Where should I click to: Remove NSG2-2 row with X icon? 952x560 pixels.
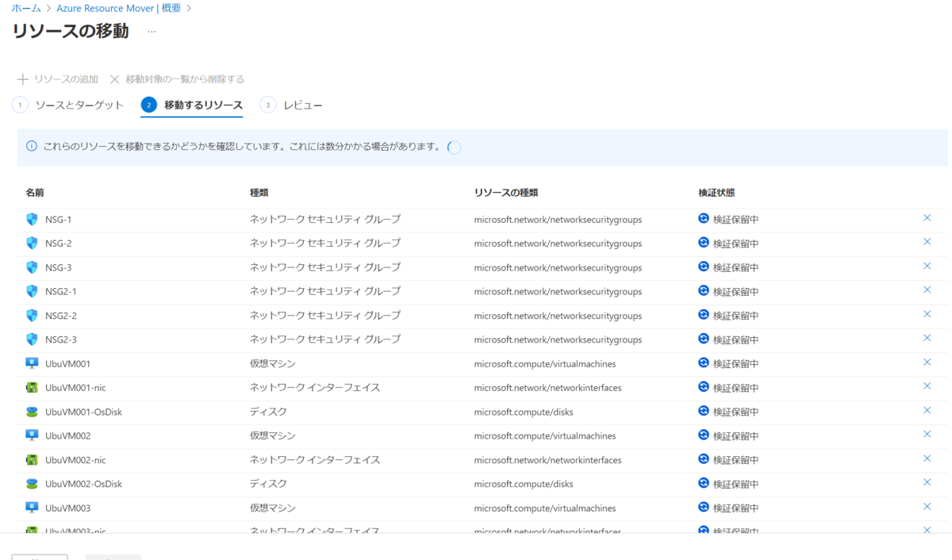[x=927, y=314]
